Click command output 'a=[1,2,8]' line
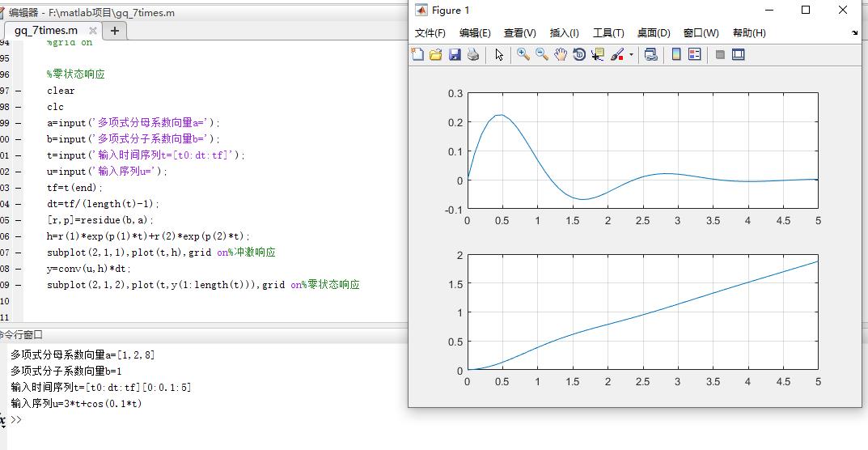Image resolution: width=868 pixels, height=450 pixels. point(83,354)
